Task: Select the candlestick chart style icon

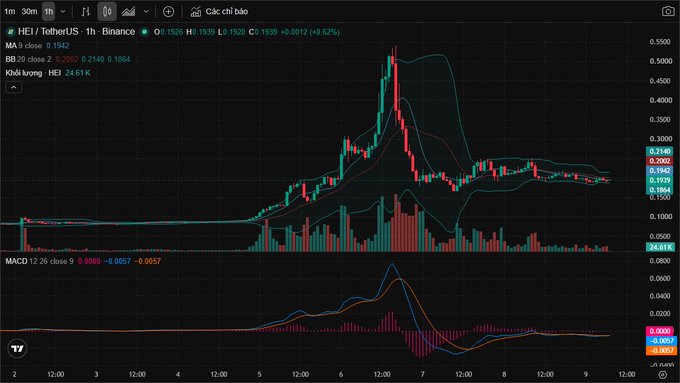Action: (107, 11)
